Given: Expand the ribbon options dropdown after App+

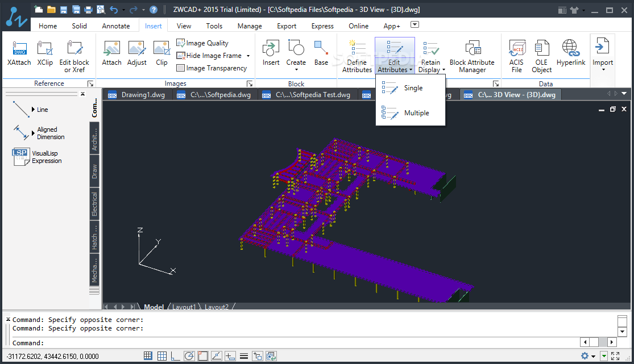Looking at the screenshot, I should pyautogui.click(x=415, y=24).
